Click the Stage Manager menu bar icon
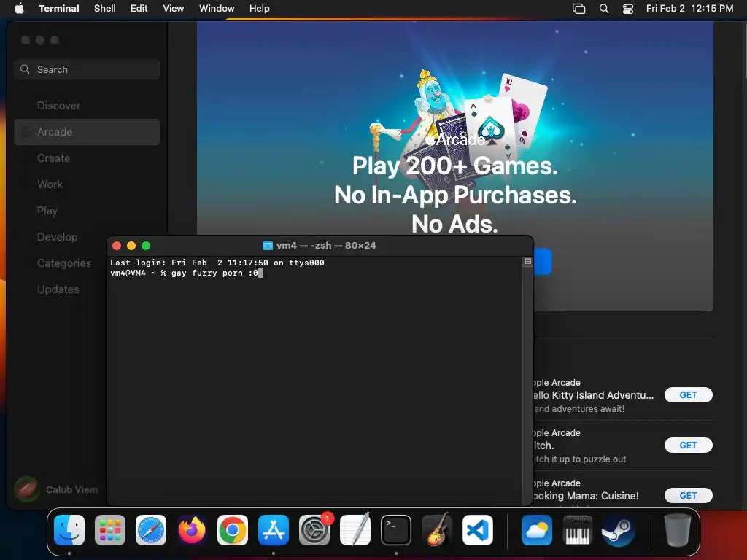This screenshot has width=747, height=560. pyautogui.click(x=578, y=8)
